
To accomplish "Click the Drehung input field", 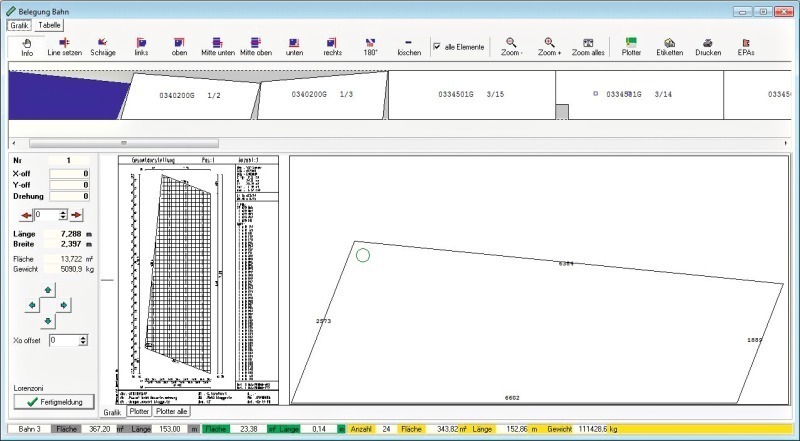I will click(69, 196).
